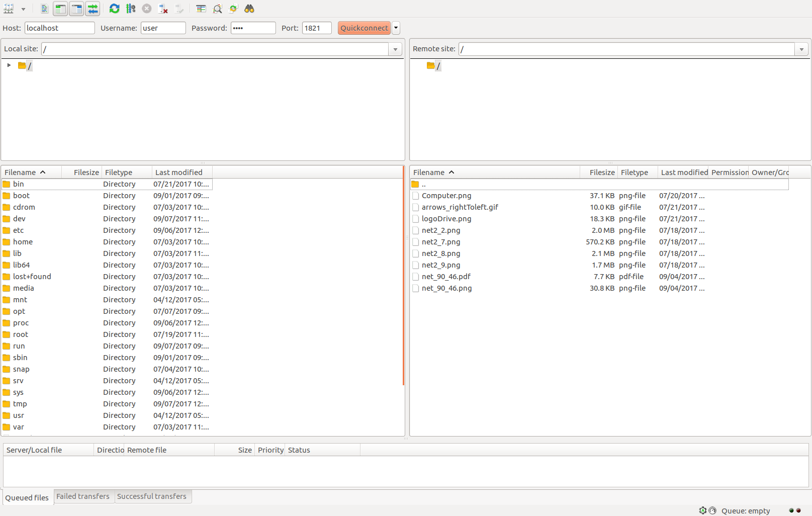Toggle the message log display
This screenshot has width=812, height=516.
coord(44,9)
